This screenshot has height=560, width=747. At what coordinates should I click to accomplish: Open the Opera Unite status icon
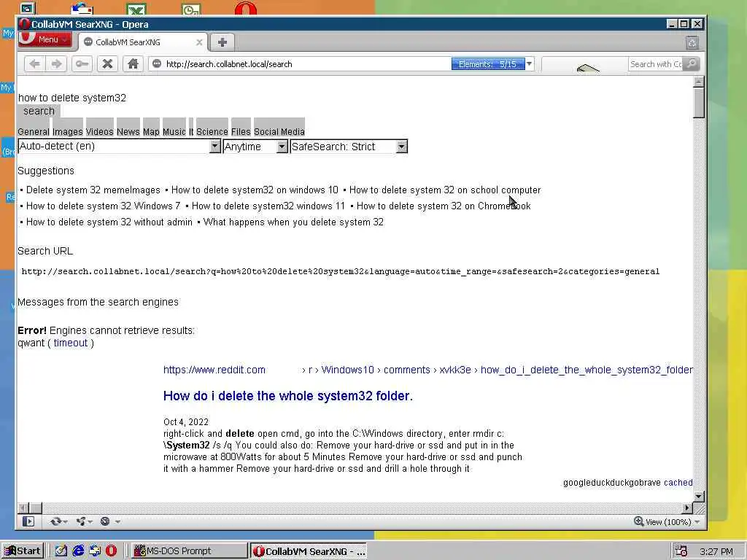pyautogui.click(x=80, y=521)
